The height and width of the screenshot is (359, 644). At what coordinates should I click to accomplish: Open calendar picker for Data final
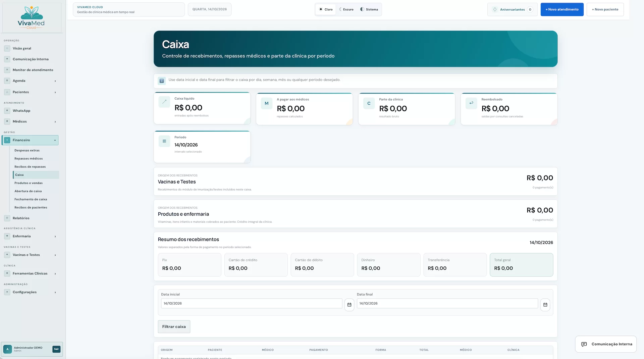pos(545,305)
